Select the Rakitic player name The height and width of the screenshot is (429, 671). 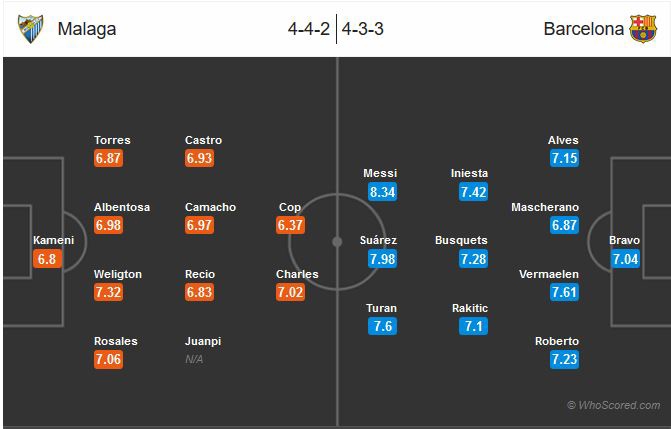[x=470, y=308]
